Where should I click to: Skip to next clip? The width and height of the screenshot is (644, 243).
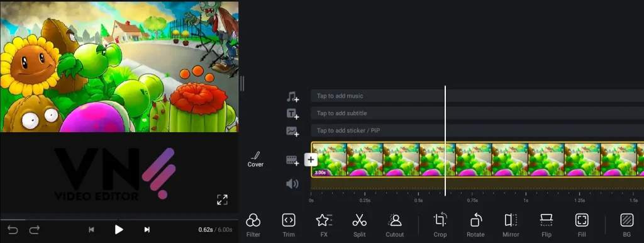pyautogui.click(x=147, y=230)
